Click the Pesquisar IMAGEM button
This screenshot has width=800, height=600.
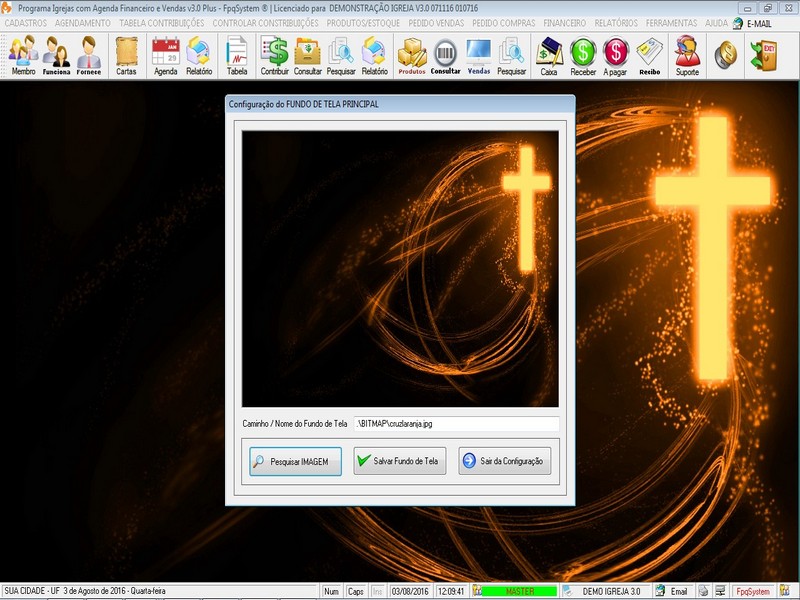tap(295, 461)
